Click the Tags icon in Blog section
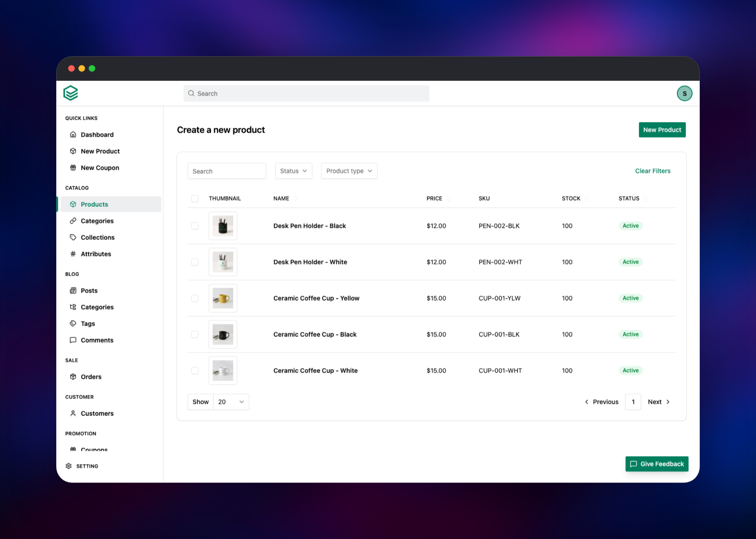Image resolution: width=756 pixels, height=539 pixels. tap(73, 323)
